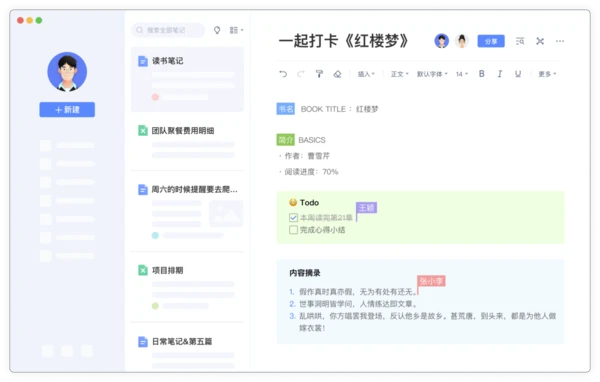Open the three-dots more menu
This screenshot has width=600, height=382.
[560, 41]
